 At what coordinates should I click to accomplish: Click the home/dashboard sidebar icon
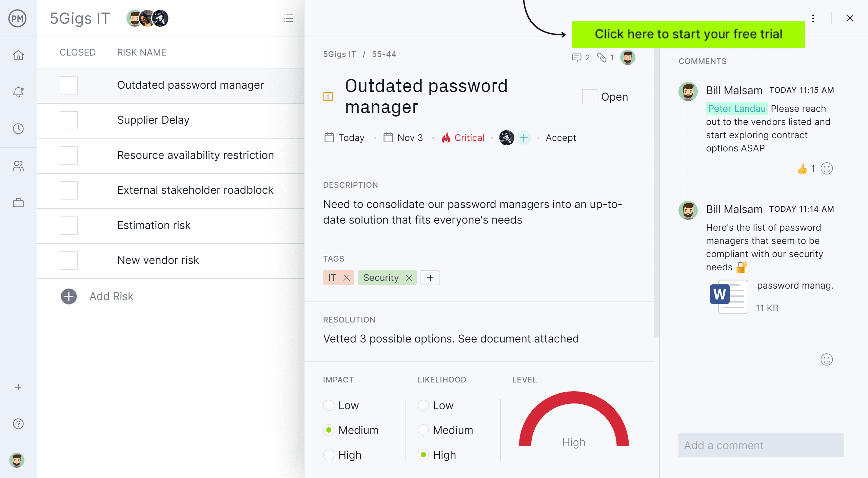point(18,55)
